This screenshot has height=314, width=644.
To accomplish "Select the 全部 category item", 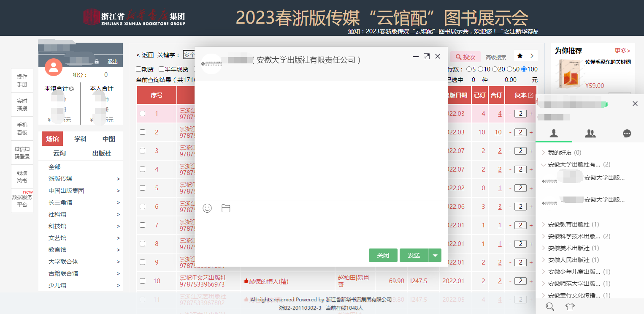I will pyautogui.click(x=54, y=167).
